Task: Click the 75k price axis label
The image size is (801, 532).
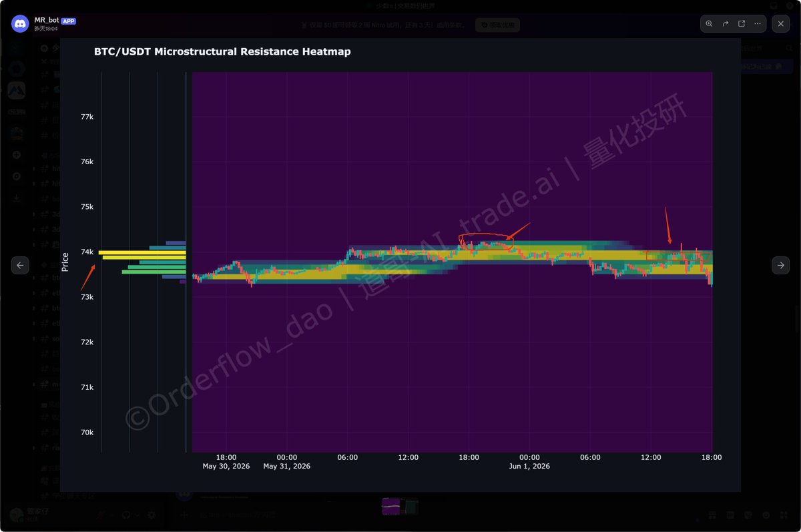Action: [x=87, y=207]
